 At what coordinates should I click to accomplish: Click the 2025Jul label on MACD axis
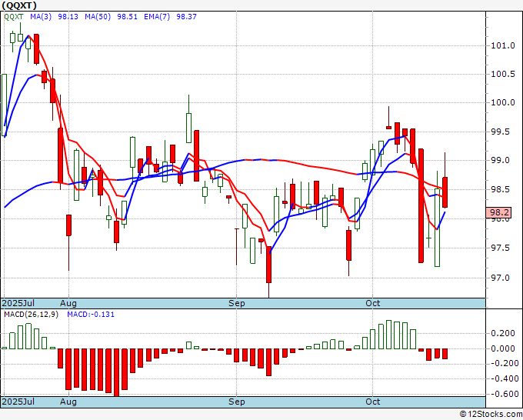click(x=18, y=402)
